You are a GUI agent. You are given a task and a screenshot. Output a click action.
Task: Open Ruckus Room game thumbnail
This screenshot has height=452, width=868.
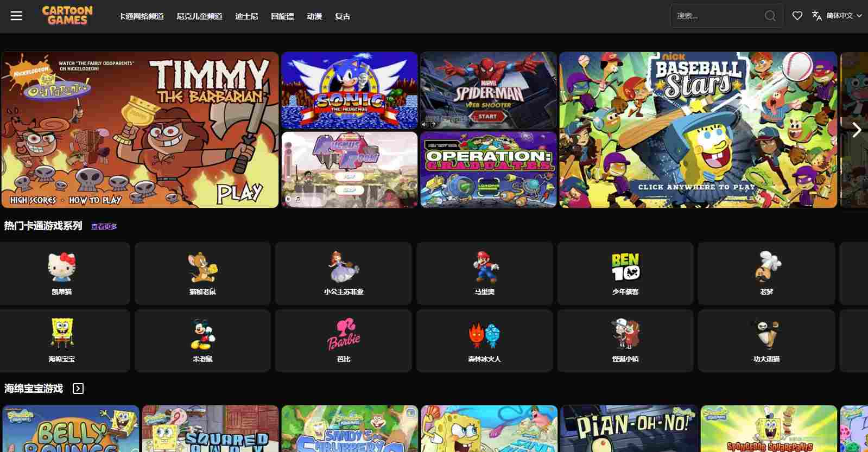click(x=350, y=170)
